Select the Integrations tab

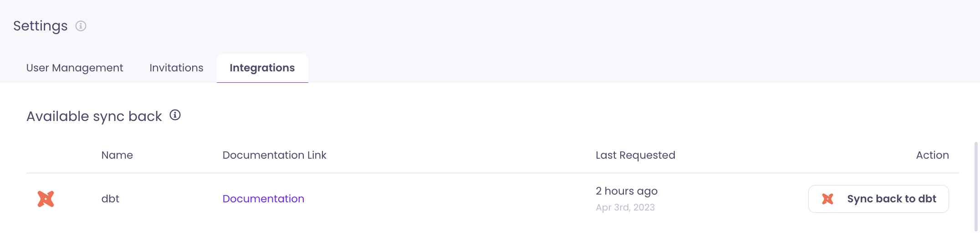262,68
